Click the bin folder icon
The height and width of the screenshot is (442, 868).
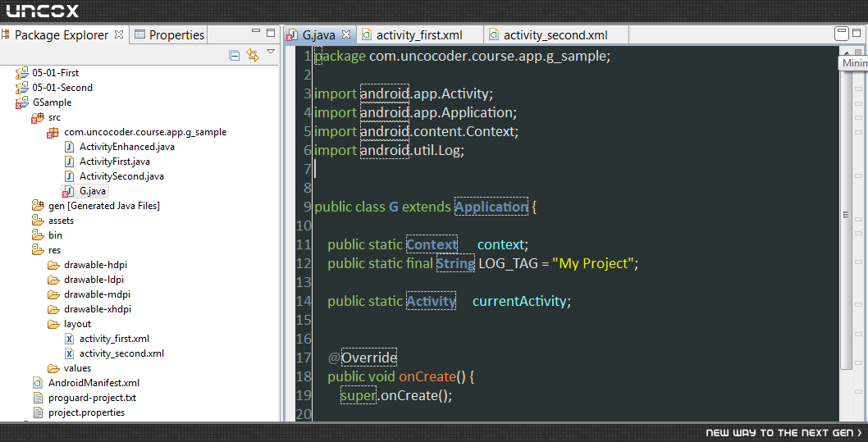(38, 235)
